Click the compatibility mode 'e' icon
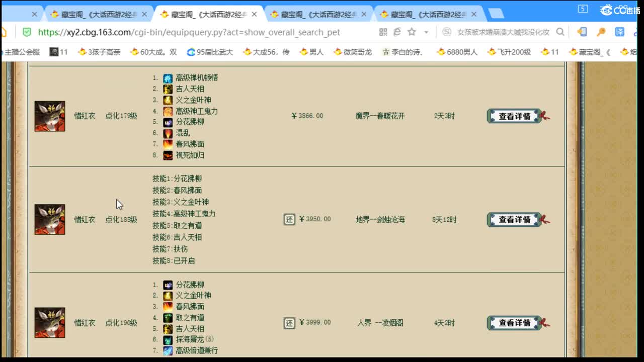The image size is (644, 362). (x=397, y=32)
